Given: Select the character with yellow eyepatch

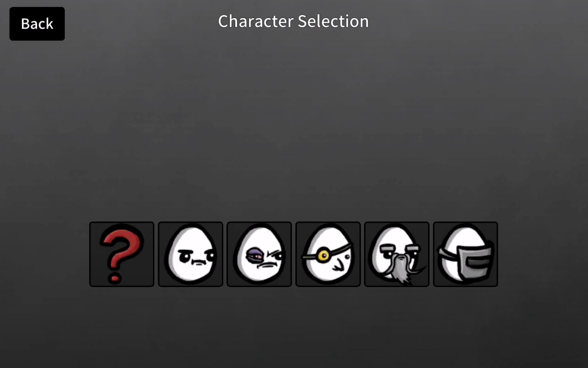Looking at the screenshot, I should pyautogui.click(x=328, y=254).
